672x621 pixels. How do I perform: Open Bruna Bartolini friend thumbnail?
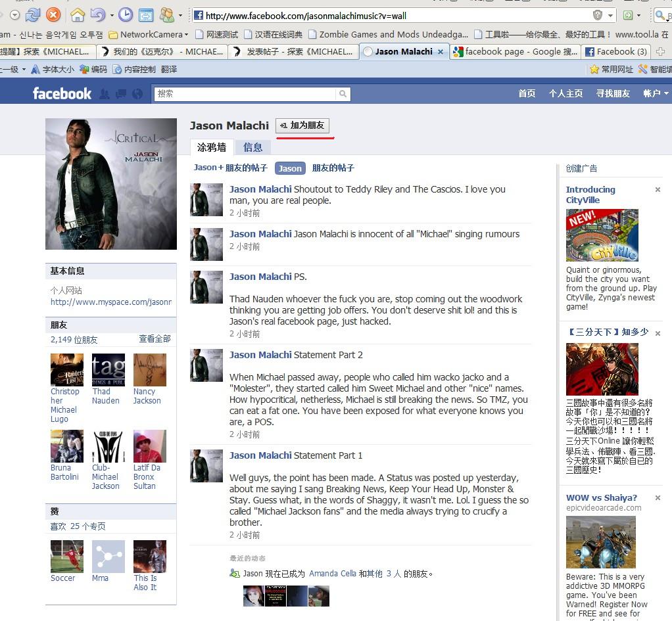[x=67, y=446]
